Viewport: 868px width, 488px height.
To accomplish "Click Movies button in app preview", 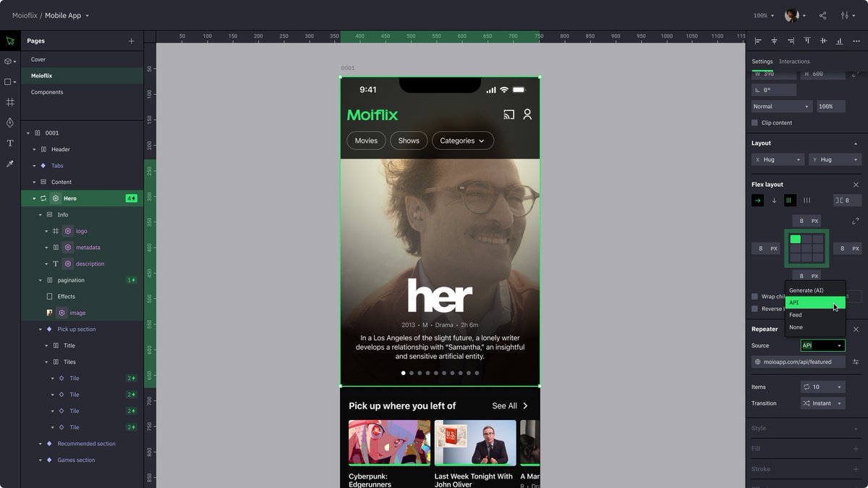I will [366, 140].
